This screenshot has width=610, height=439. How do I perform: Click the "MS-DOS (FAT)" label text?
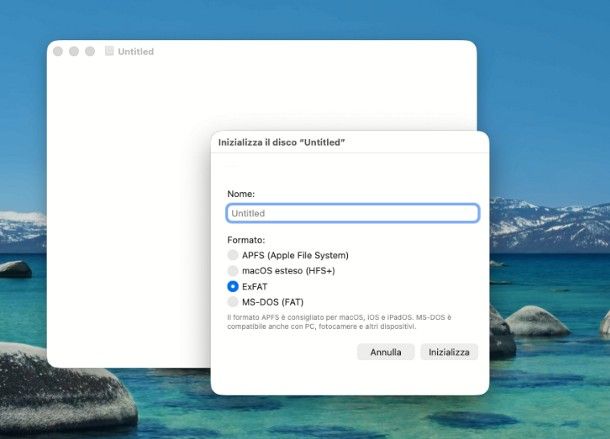(x=273, y=301)
